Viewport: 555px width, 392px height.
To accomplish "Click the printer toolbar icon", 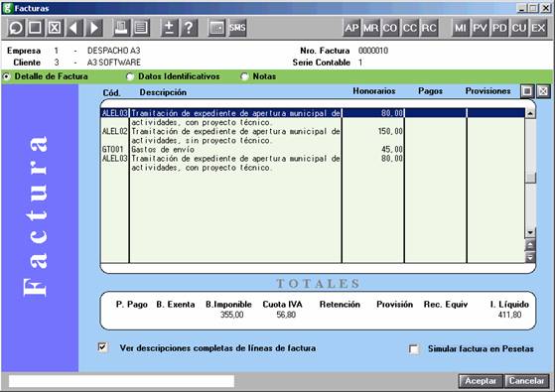I will tap(121, 28).
